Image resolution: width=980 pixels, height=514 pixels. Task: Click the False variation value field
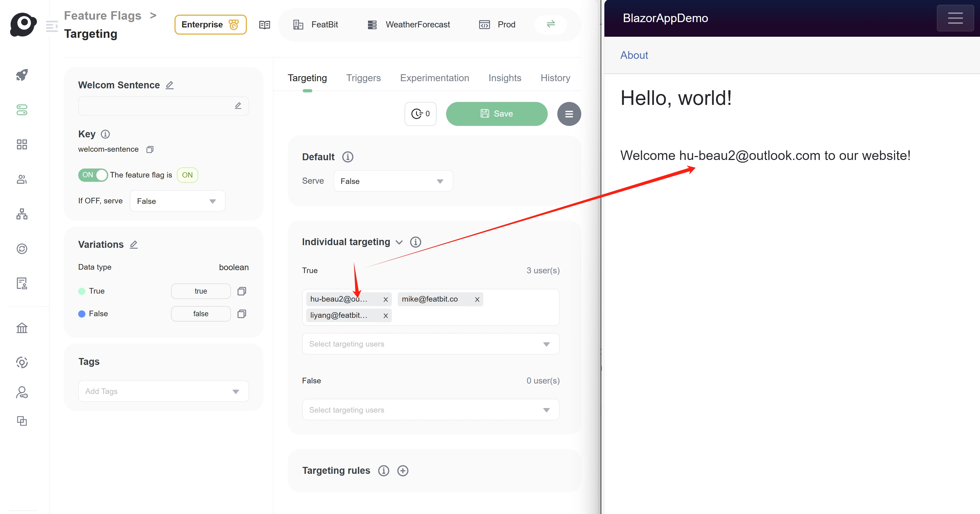tap(201, 314)
